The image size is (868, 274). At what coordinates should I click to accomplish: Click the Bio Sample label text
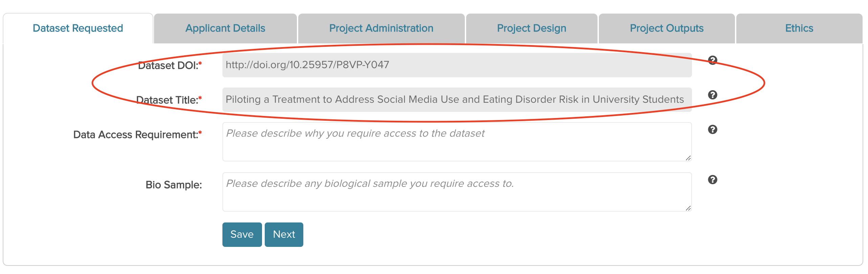point(173,185)
